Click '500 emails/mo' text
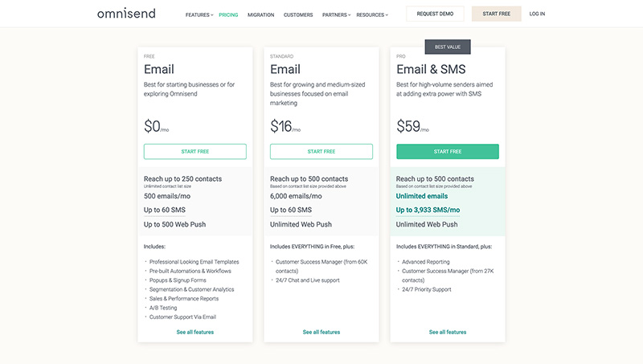This screenshot has width=643, height=364. 167,196
